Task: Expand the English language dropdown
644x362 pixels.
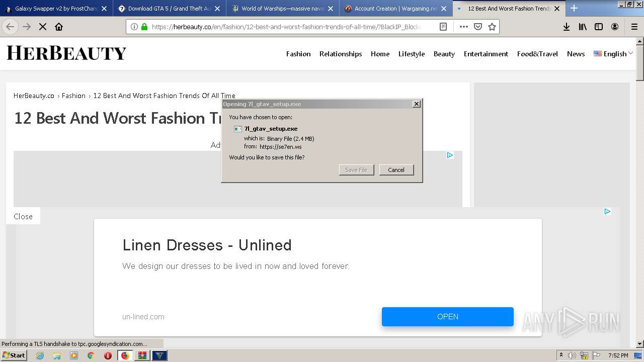Action: [x=613, y=54]
